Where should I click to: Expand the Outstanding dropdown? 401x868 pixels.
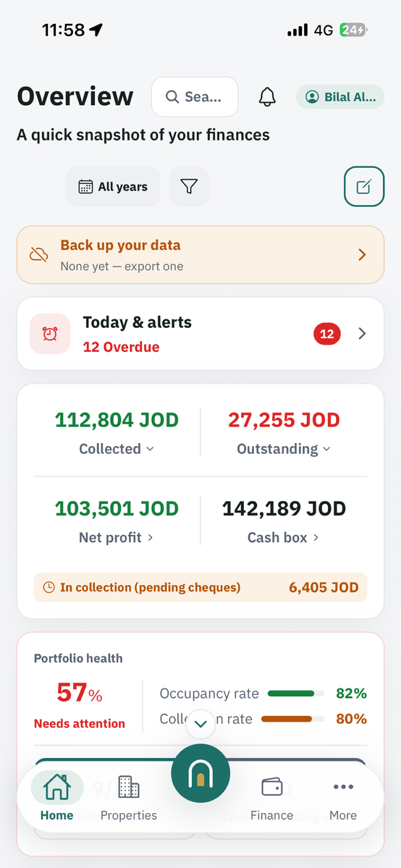(x=284, y=449)
